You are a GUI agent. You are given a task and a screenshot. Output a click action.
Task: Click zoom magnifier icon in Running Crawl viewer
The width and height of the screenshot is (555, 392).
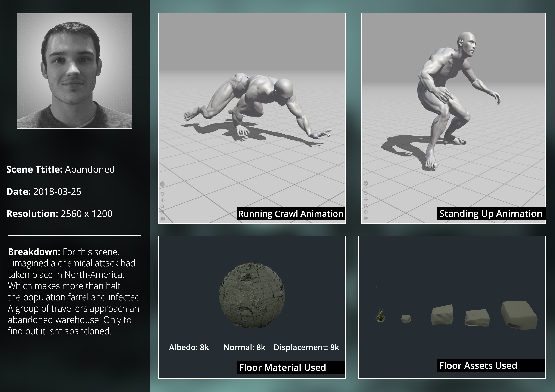pyautogui.click(x=162, y=206)
